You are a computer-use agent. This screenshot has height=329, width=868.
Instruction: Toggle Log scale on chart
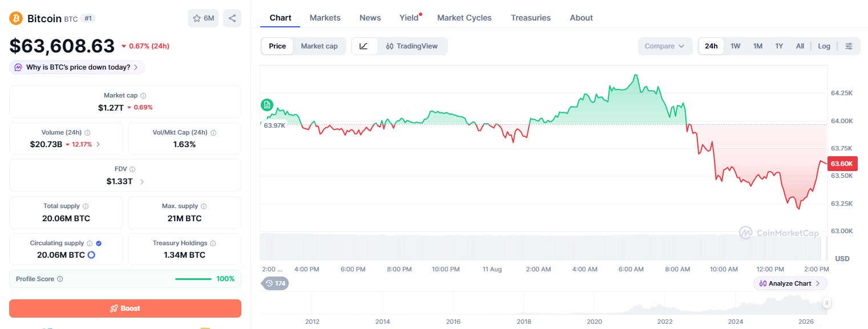824,46
